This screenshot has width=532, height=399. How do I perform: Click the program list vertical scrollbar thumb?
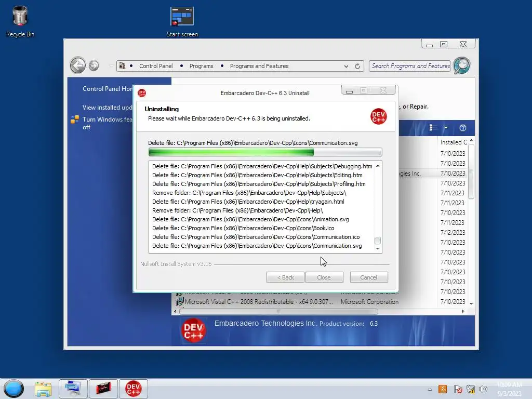pos(471,171)
